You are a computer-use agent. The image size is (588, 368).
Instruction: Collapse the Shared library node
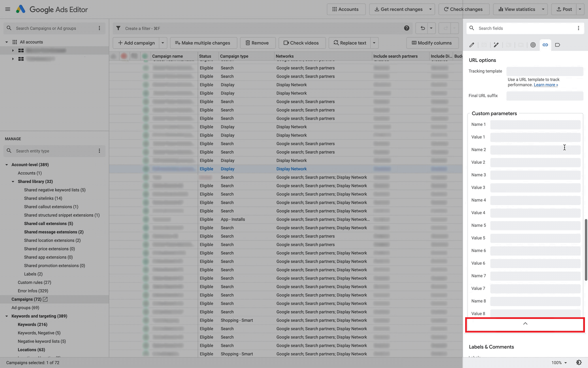pyautogui.click(x=13, y=182)
